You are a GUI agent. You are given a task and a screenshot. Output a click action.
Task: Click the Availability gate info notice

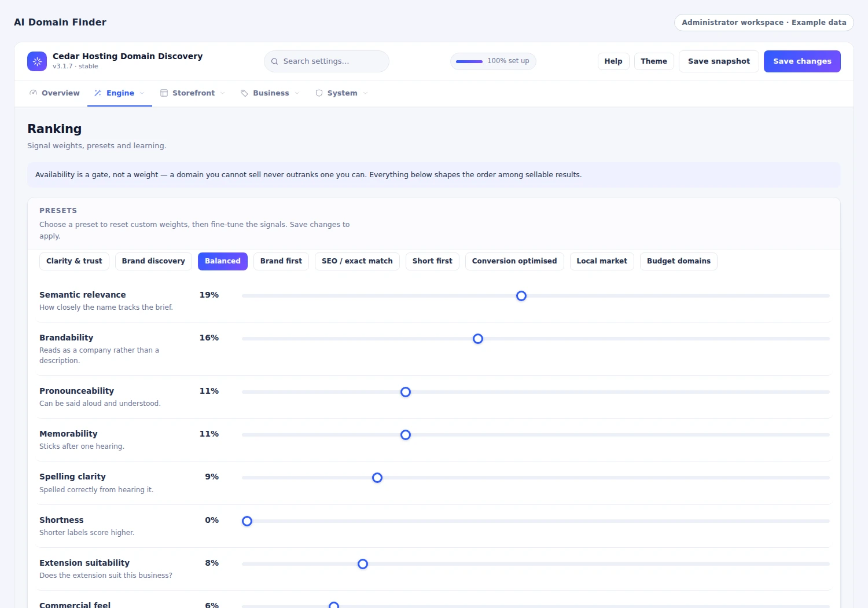(x=434, y=175)
